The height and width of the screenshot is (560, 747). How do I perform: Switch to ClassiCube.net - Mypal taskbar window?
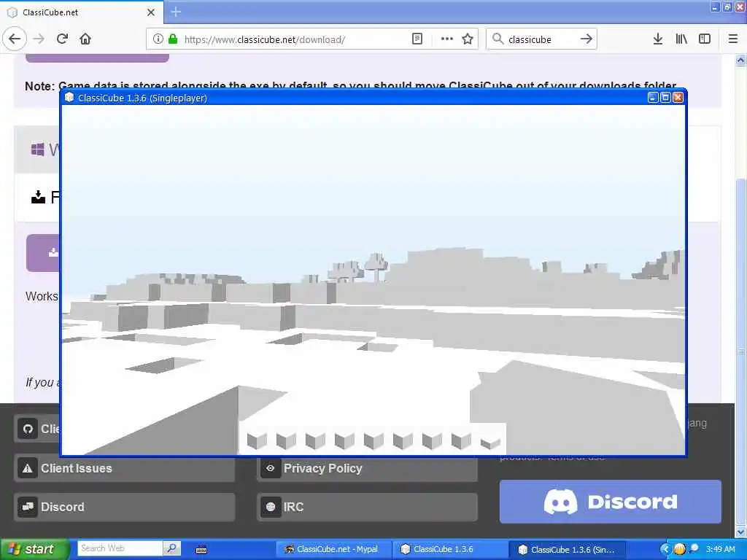pyautogui.click(x=333, y=550)
